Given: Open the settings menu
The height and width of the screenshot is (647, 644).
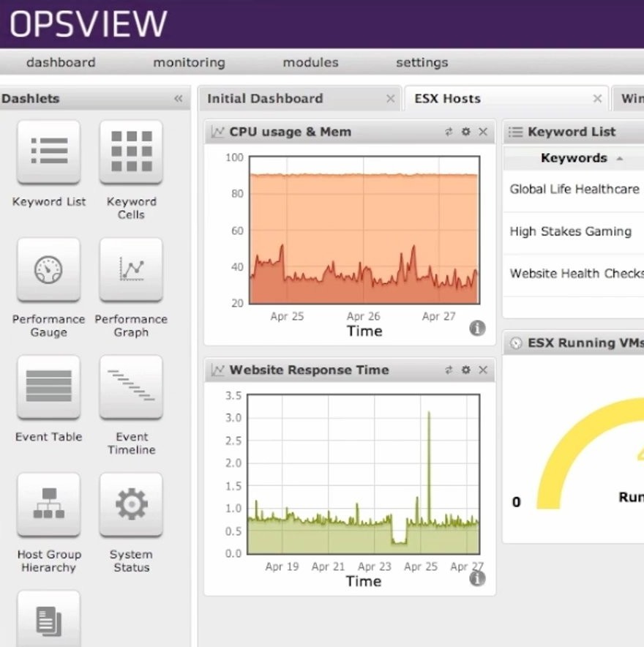Looking at the screenshot, I should click(x=422, y=62).
